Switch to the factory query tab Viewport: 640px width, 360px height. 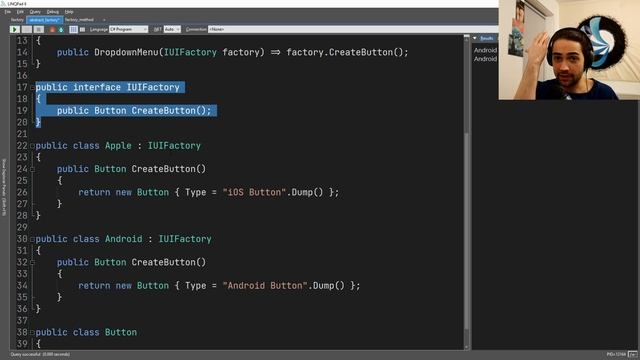tap(17, 20)
